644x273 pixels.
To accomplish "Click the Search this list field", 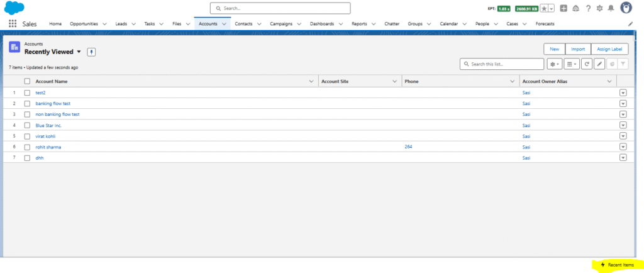I will coord(502,64).
